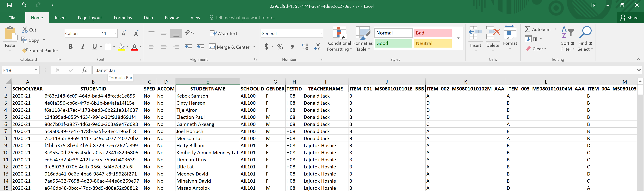Click the Increase Indent icon
This screenshot has width=644, height=191.
pos(200,47)
